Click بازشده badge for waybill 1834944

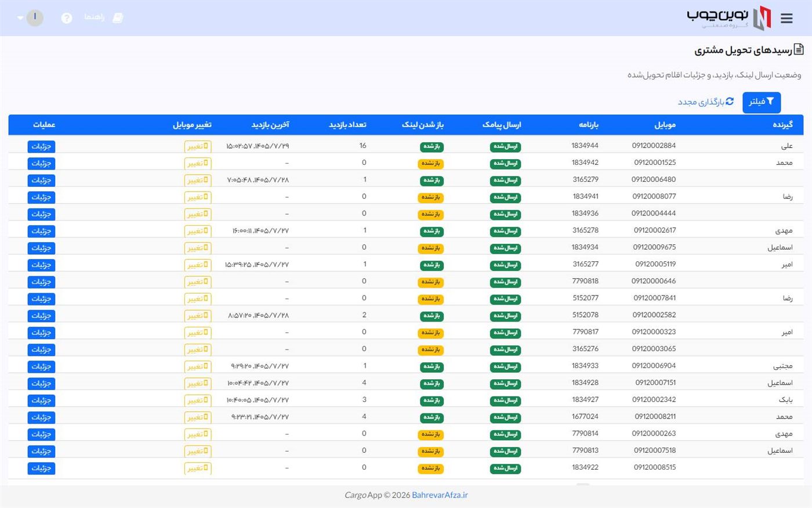coord(432,146)
